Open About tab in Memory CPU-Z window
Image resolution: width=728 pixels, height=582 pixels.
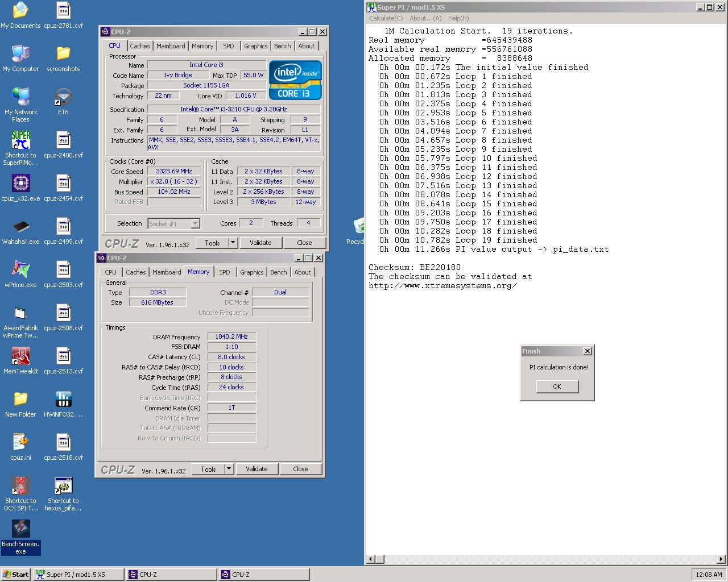(x=303, y=272)
